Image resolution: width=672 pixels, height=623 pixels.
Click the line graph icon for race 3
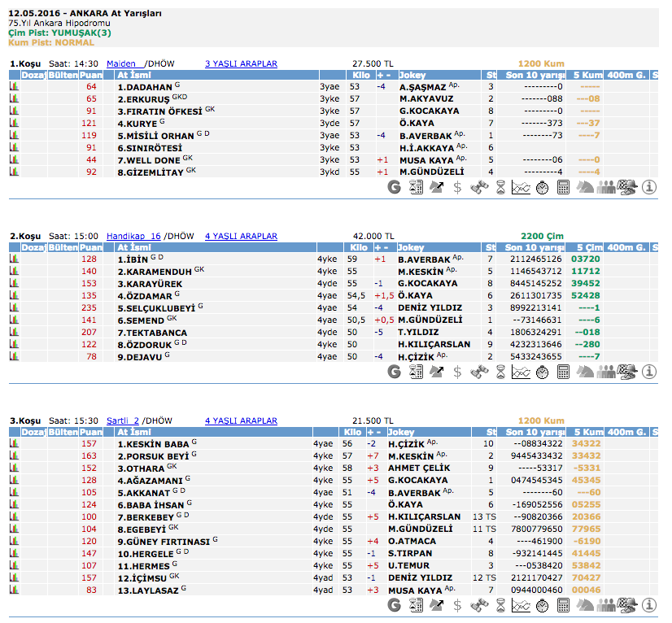click(521, 605)
